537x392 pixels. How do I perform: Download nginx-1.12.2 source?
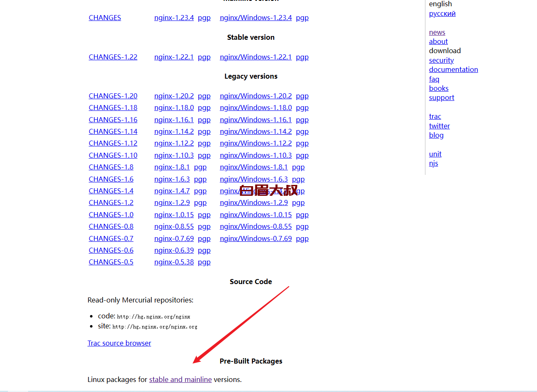tap(174, 143)
